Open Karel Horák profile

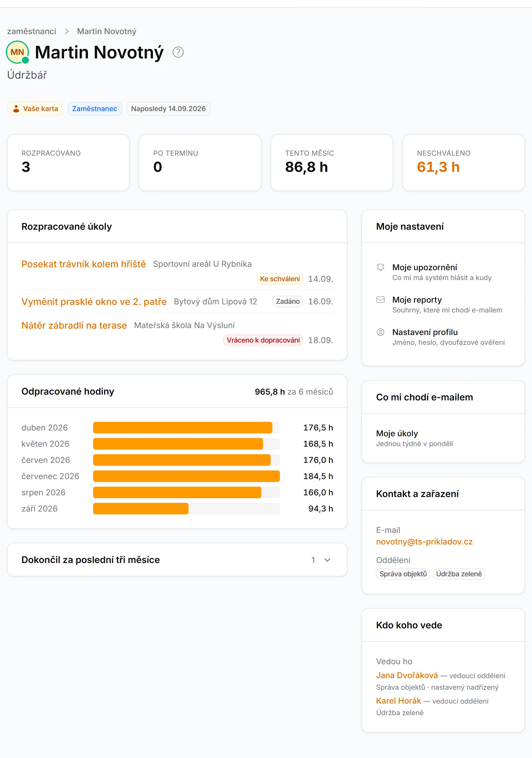[398, 700]
